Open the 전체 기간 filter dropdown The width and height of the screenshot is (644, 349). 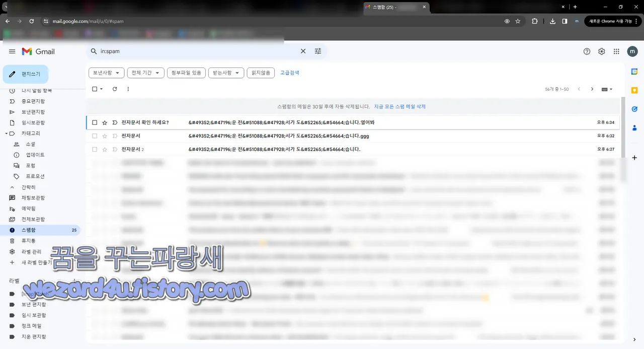click(146, 73)
